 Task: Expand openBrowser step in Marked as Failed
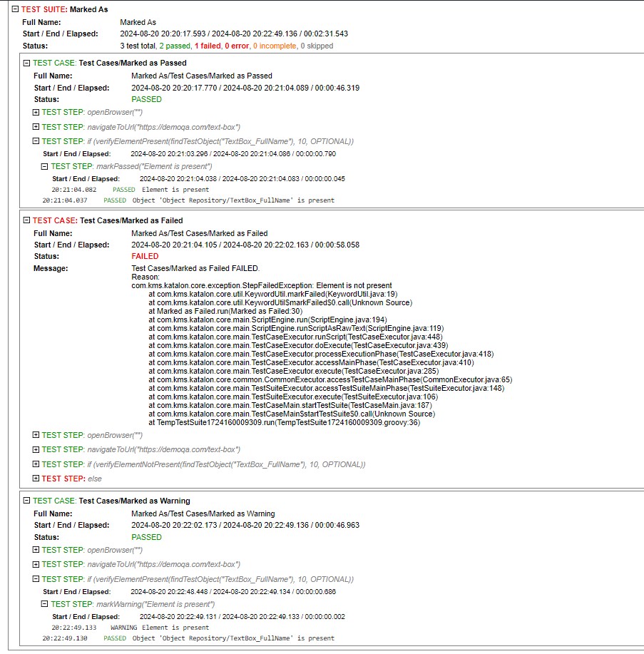click(36, 435)
